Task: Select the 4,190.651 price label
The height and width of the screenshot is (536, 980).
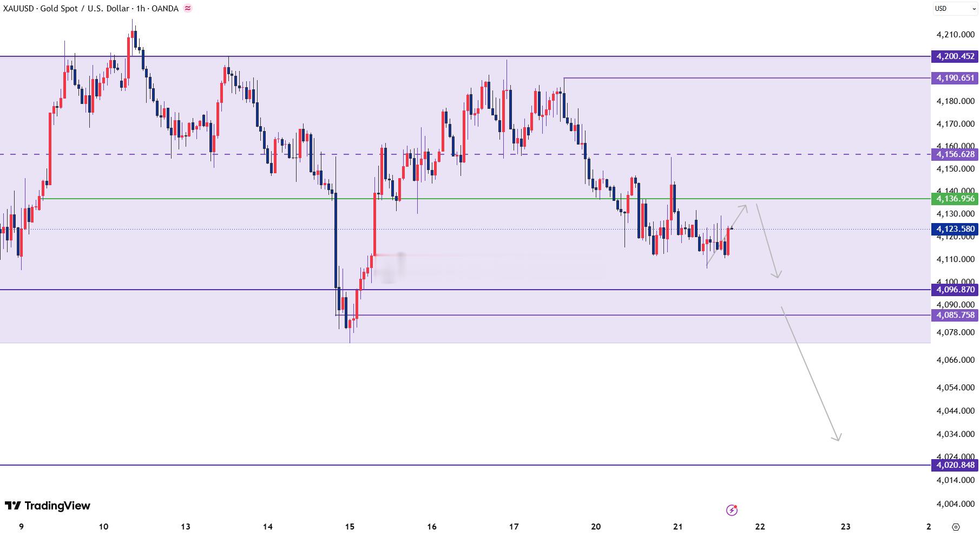Action: coord(955,78)
